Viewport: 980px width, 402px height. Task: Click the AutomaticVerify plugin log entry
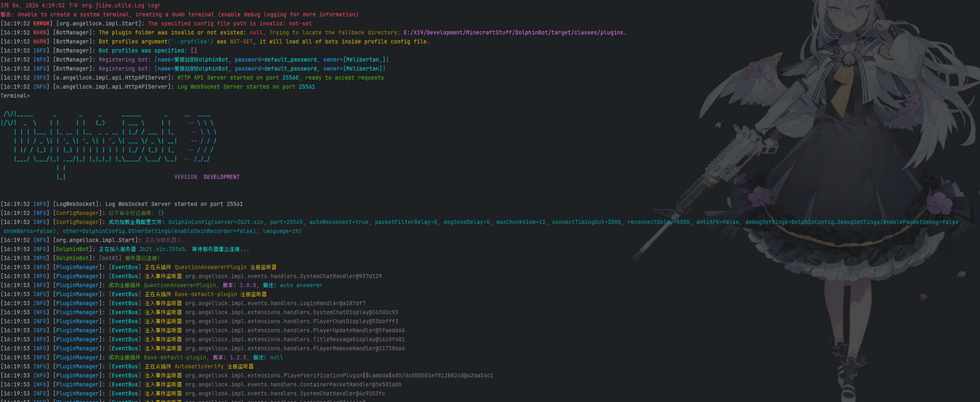(x=199, y=366)
